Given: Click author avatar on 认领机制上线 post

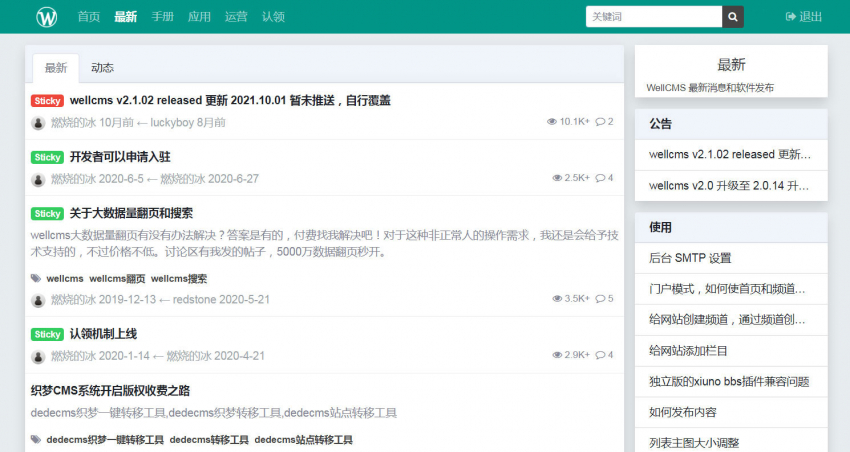Looking at the screenshot, I should [x=38, y=356].
